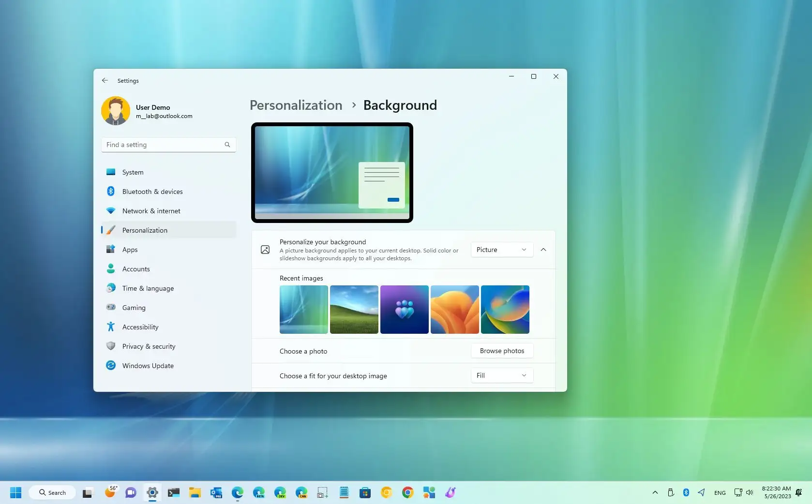812x504 pixels.
Task: Open Microsoft Edge Canary from taskbar
Action: [x=301, y=493]
